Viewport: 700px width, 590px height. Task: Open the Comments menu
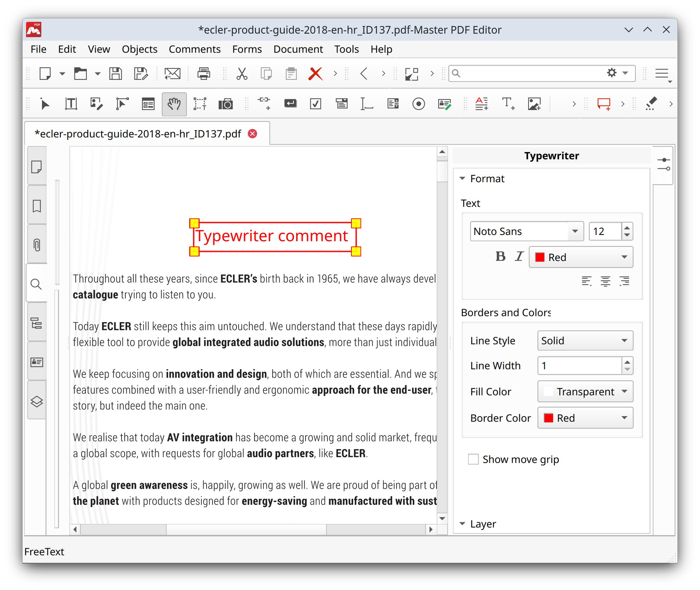(x=194, y=49)
